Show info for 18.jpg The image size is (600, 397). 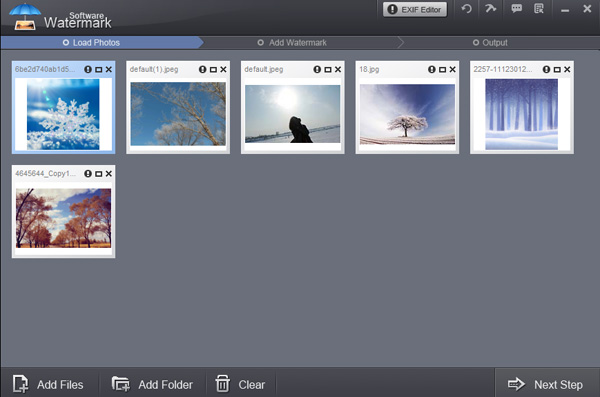[432, 69]
